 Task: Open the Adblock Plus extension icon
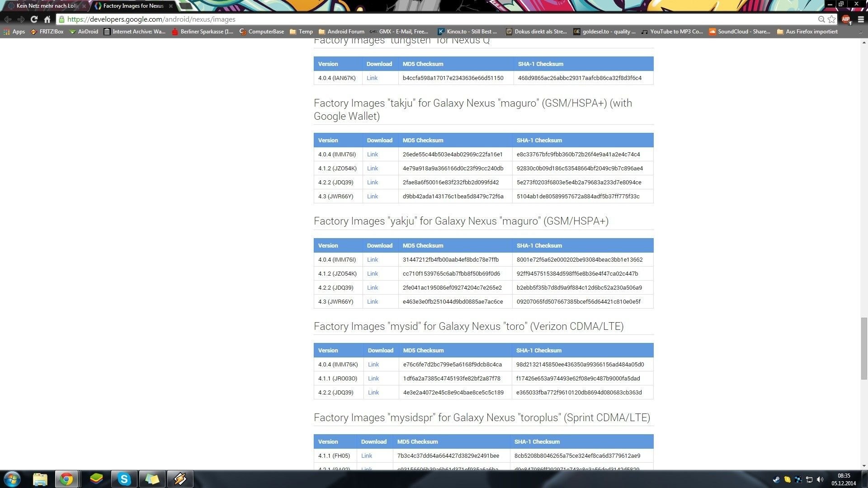[846, 19]
